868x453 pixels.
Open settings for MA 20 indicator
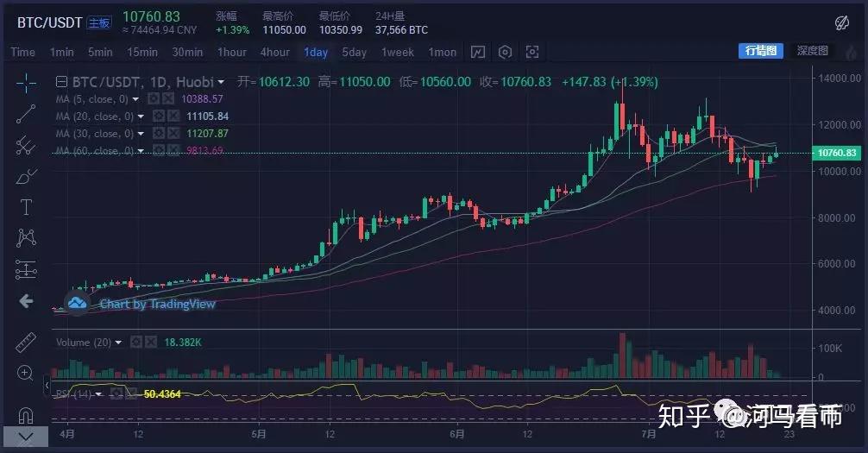tap(159, 116)
